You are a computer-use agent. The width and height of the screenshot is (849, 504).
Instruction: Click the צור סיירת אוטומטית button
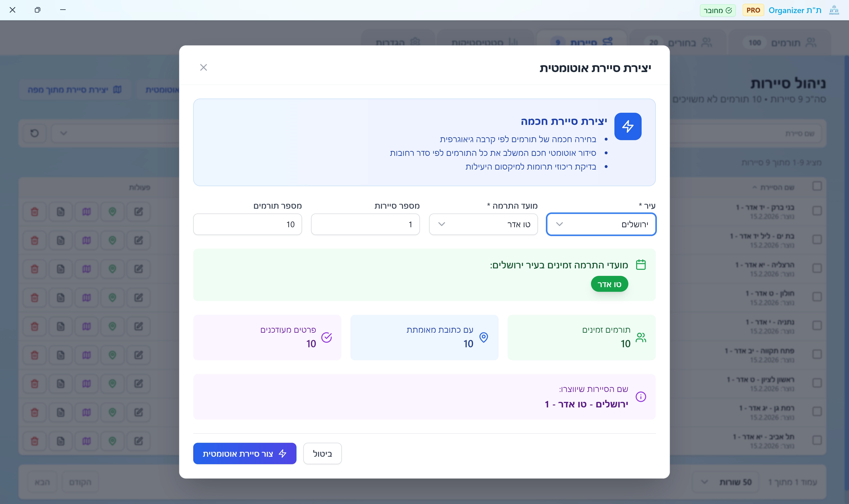245,453
